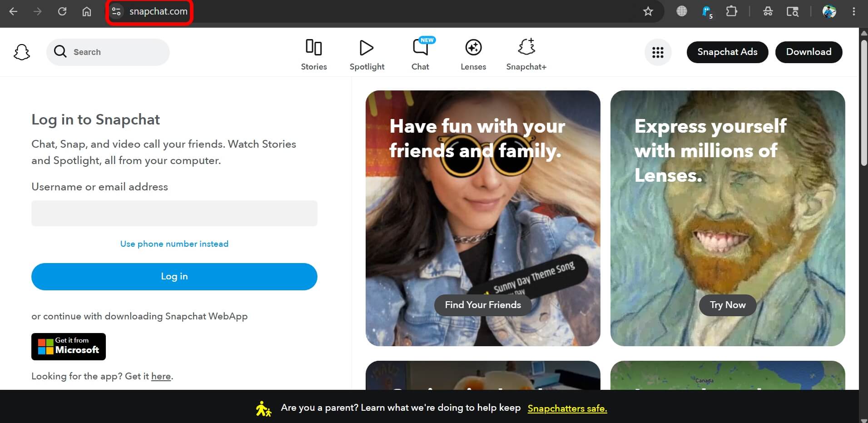Image resolution: width=868 pixels, height=423 pixels.
Task: Open the extension icon with badge 5
Action: click(707, 12)
